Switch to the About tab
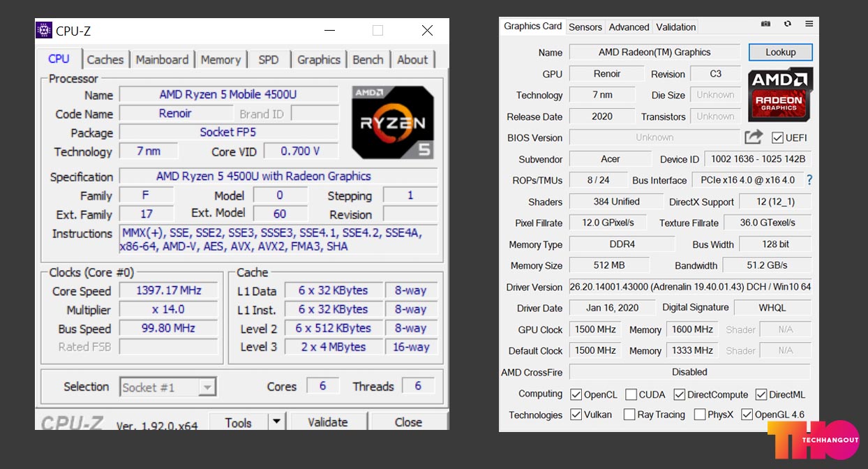 pyautogui.click(x=412, y=60)
